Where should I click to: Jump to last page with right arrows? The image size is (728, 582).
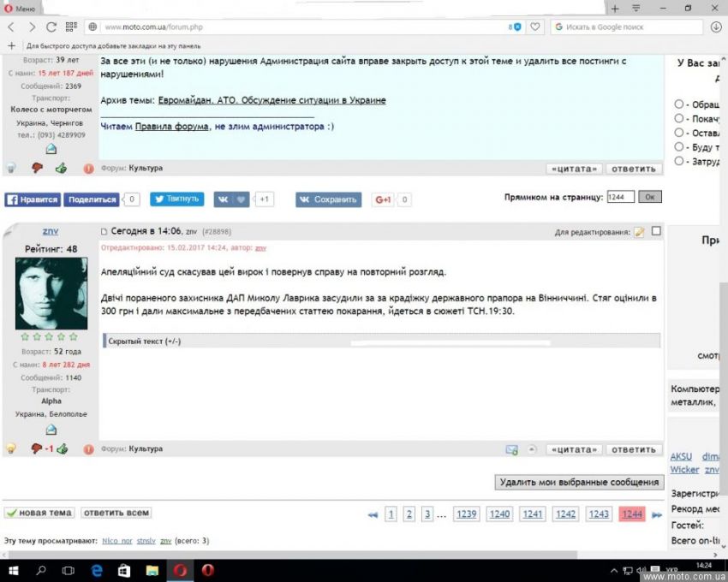pyautogui.click(x=657, y=514)
